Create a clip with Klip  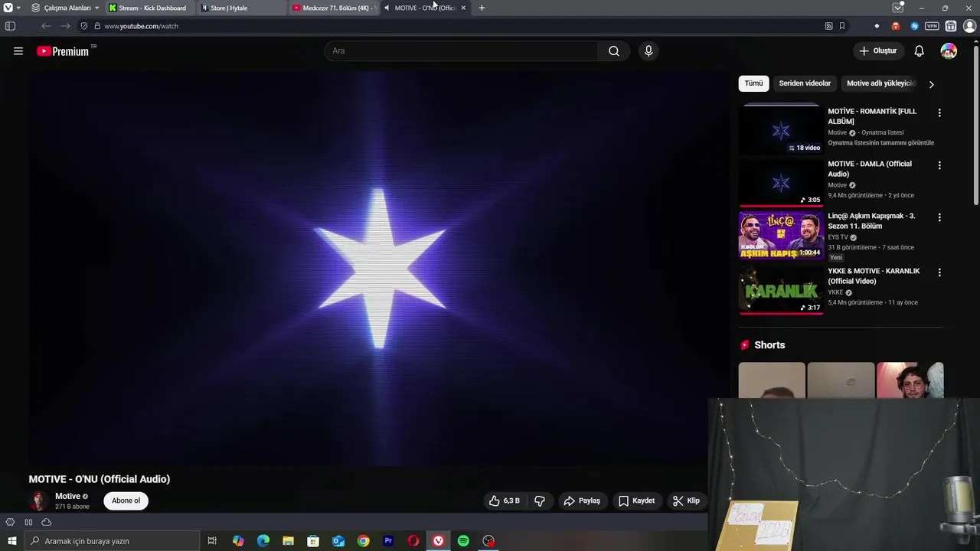[686, 500]
